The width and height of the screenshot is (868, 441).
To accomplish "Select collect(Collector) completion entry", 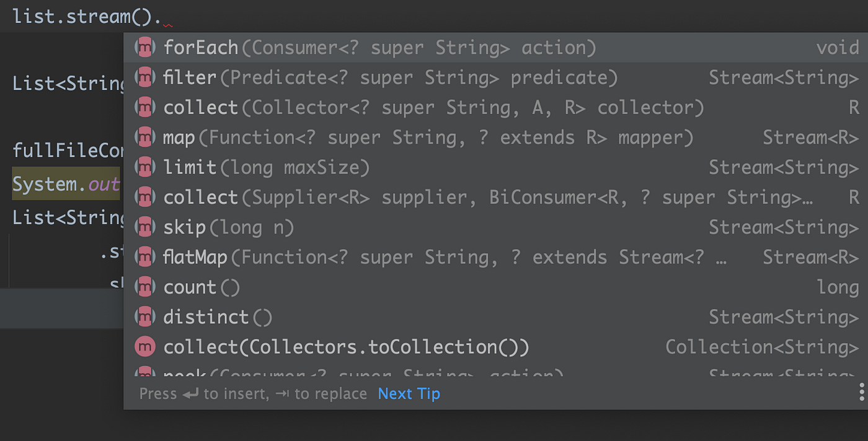I will [x=495, y=108].
